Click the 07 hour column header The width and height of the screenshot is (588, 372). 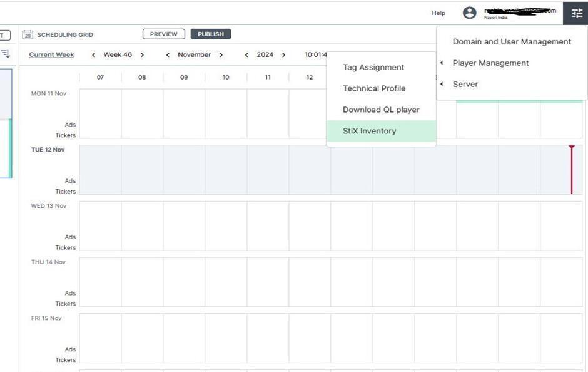click(x=100, y=77)
